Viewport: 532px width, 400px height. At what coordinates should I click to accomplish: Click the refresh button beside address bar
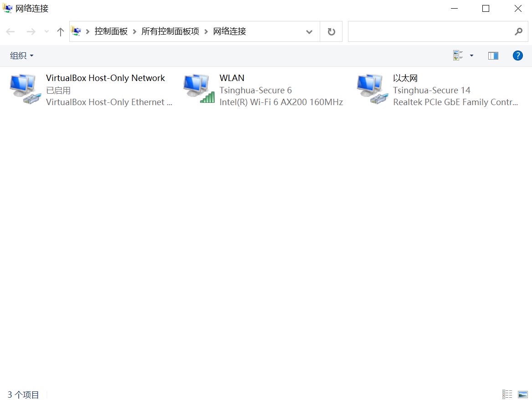click(331, 31)
